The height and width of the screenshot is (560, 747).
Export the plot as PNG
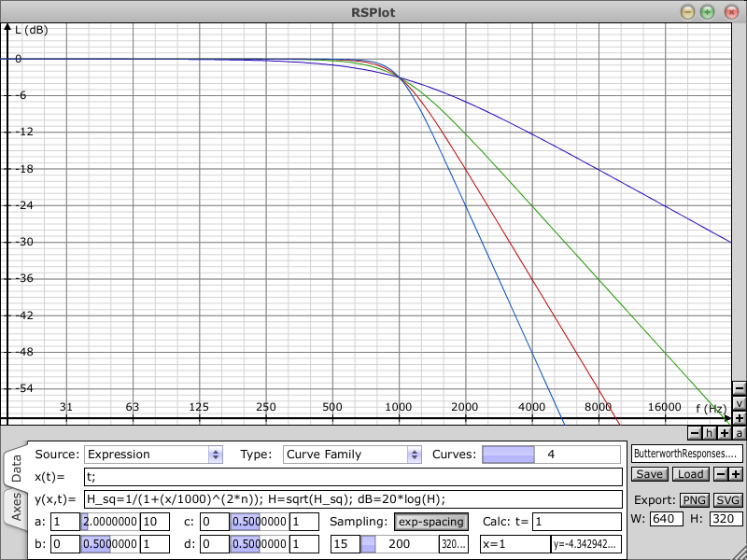(x=695, y=500)
